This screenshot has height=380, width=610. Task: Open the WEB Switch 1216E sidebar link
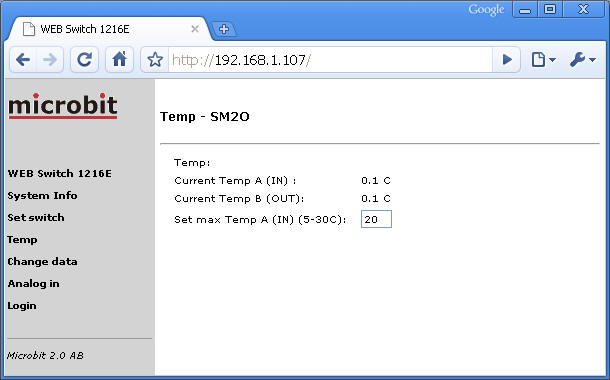coord(60,173)
